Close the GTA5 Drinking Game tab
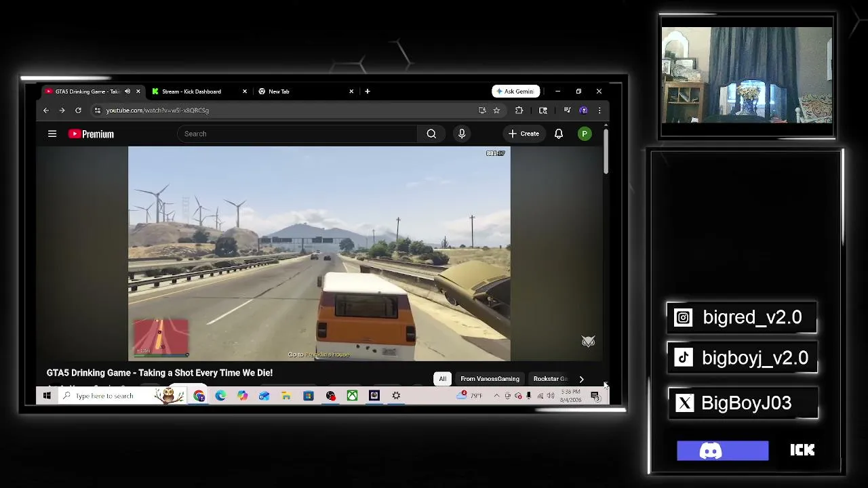 (x=138, y=91)
